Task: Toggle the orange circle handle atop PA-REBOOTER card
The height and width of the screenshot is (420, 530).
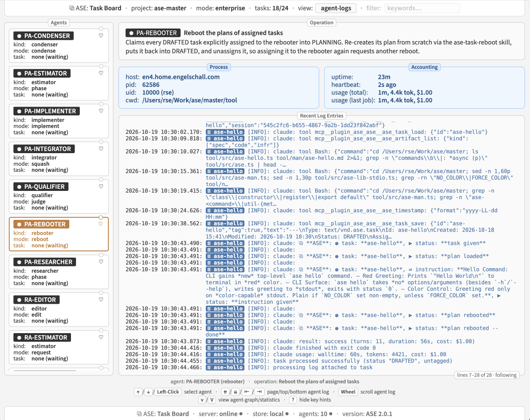Action: (101, 217)
